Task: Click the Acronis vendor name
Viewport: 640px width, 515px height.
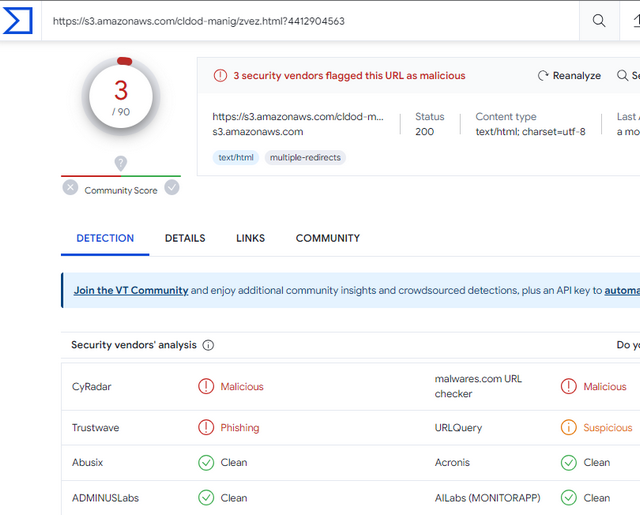Action: coord(452,463)
